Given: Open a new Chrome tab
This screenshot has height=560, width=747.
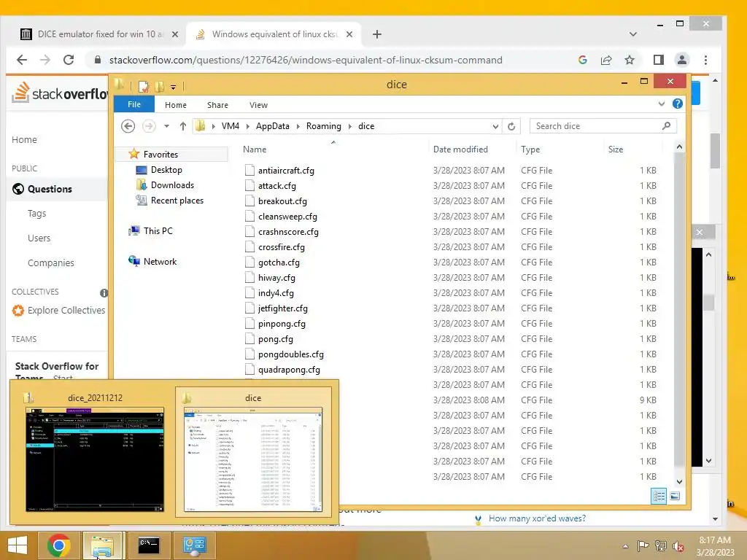Looking at the screenshot, I should (377, 34).
